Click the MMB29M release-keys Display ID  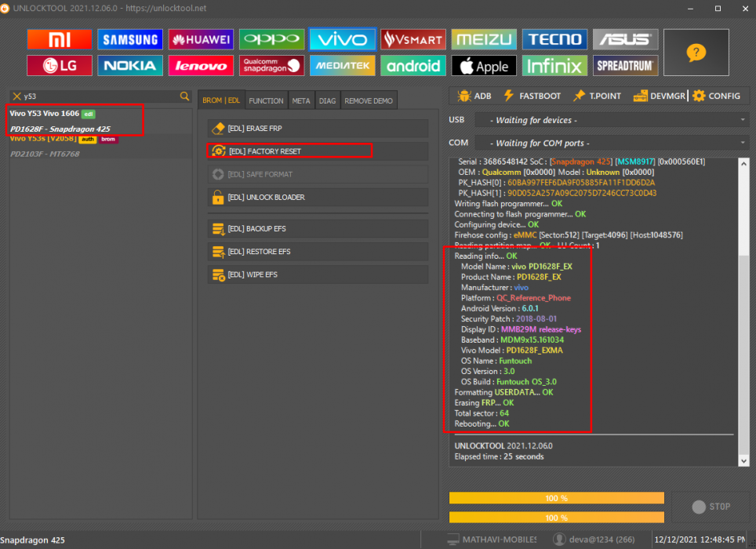541,329
